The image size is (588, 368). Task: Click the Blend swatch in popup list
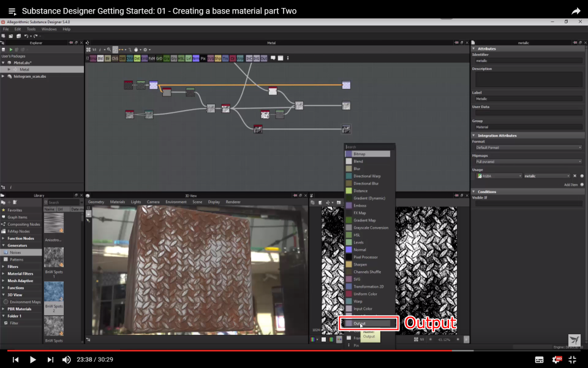(349, 161)
